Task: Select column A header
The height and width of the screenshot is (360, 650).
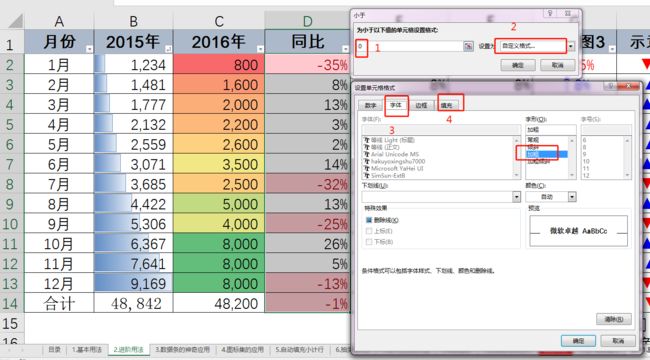Action: [x=59, y=21]
